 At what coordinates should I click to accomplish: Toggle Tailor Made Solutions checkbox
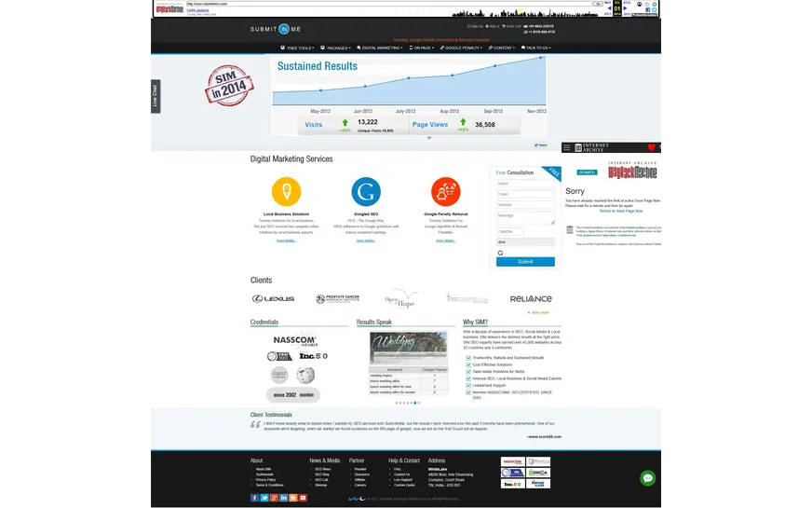(468, 372)
